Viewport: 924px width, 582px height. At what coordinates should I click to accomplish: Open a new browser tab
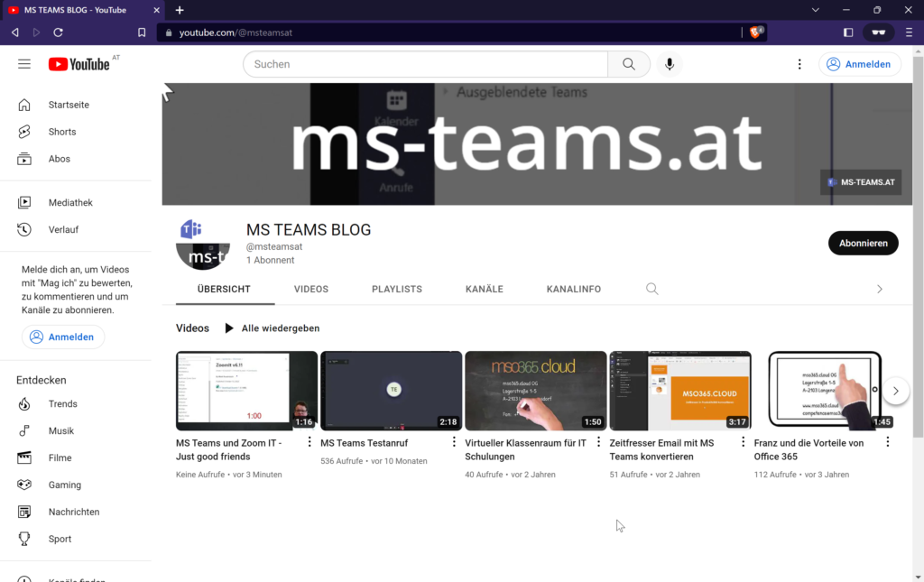(x=180, y=10)
